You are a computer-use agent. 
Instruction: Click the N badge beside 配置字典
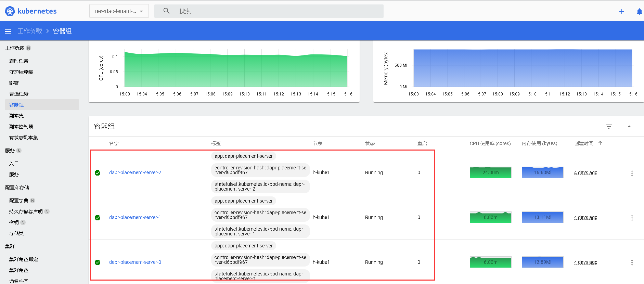[33, 201]
